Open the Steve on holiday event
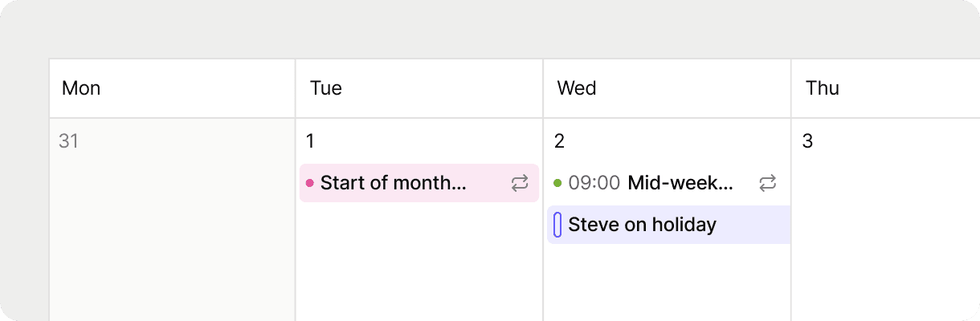This screenshot has width=980, height=321. pos(643,225)
